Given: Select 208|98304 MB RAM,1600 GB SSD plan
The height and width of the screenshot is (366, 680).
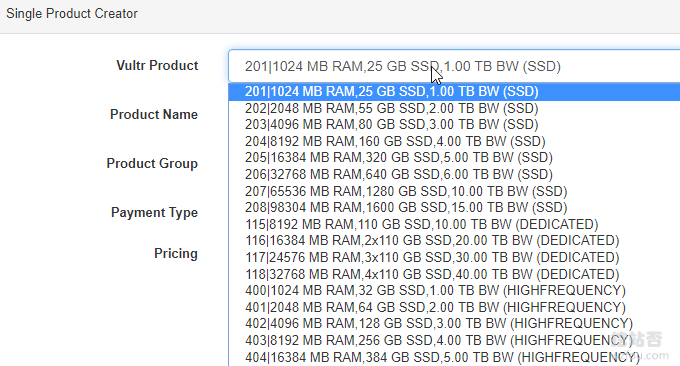Looking at the screenshot, I should pyautogui.click(x=454, y=208).
